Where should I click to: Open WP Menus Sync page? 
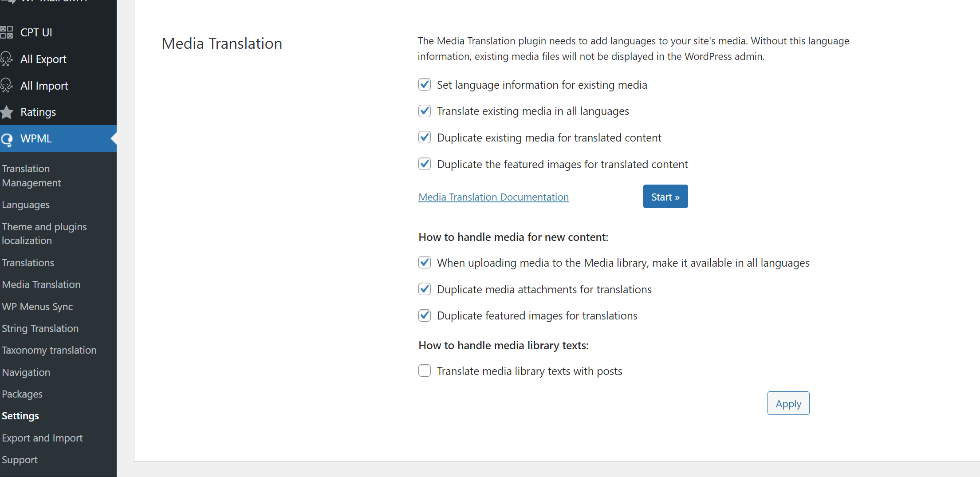pyautogui.click(x=37, y=307)
